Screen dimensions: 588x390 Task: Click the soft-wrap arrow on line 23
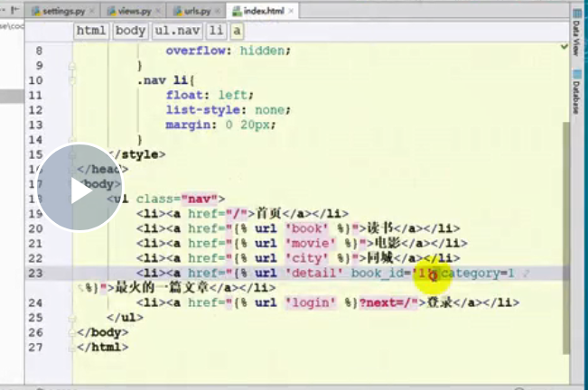[x=526, y=274]
